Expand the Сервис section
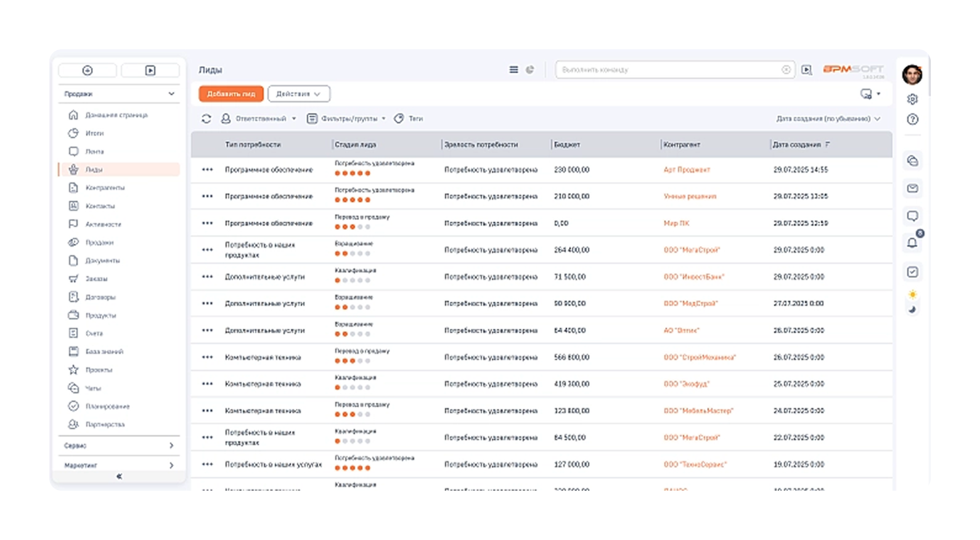980x540 pixels. [x=119, y=445]
